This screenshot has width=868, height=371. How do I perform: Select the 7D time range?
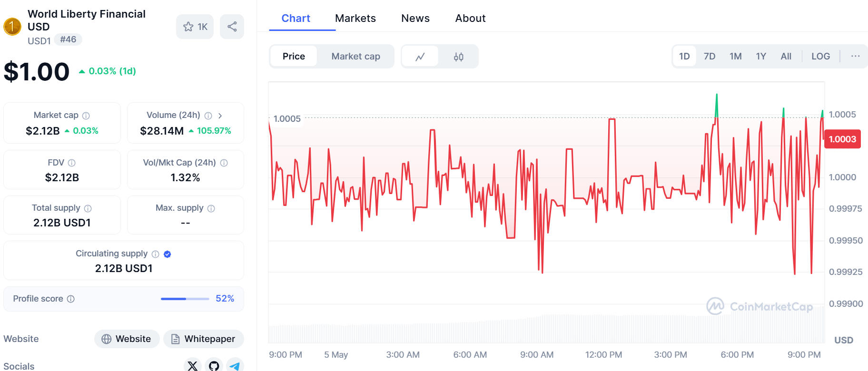[x=710, y=56]
